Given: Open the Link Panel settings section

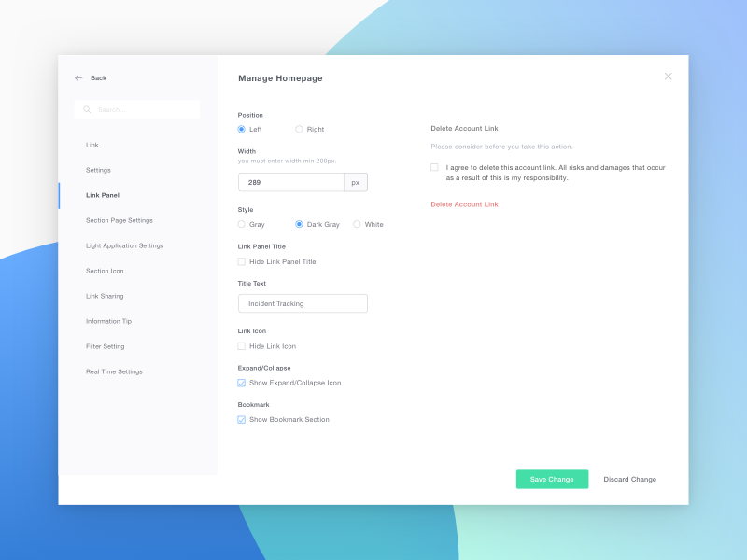Looking at the screenshot, I should coord(102,195).
